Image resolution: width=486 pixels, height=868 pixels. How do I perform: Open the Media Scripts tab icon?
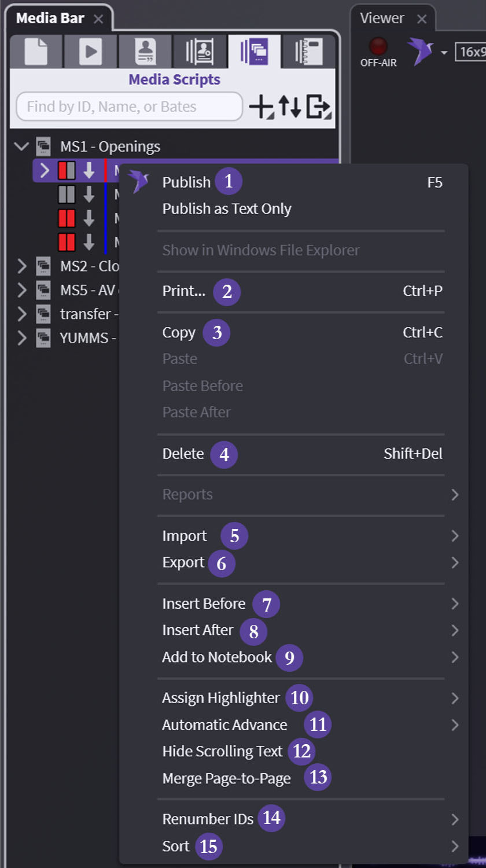[255, 51]
